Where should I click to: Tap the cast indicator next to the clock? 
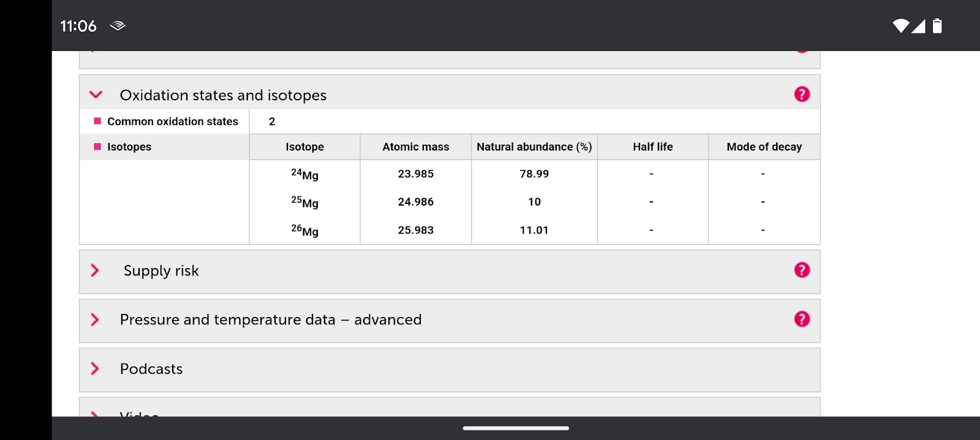[118, 26]
